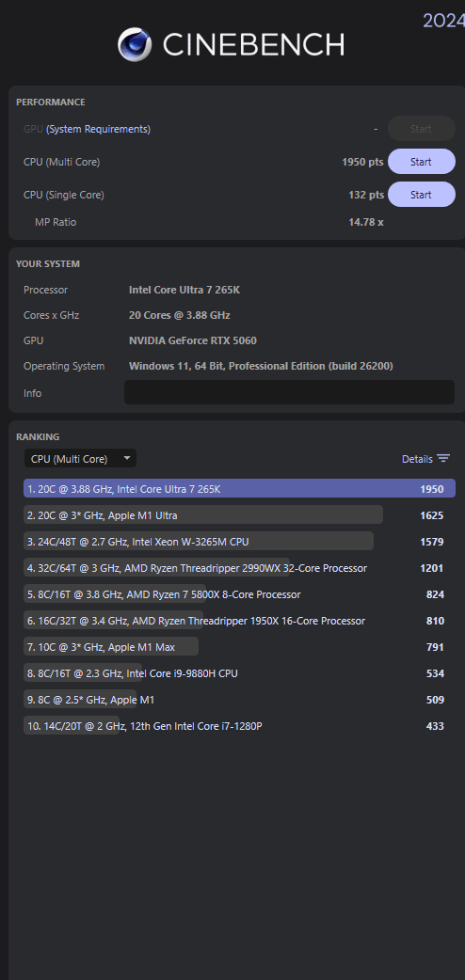Image resolution: width=465 pixels, height=980 pixels.
Task: Click the Details filter icon
Action: [443, 459]
